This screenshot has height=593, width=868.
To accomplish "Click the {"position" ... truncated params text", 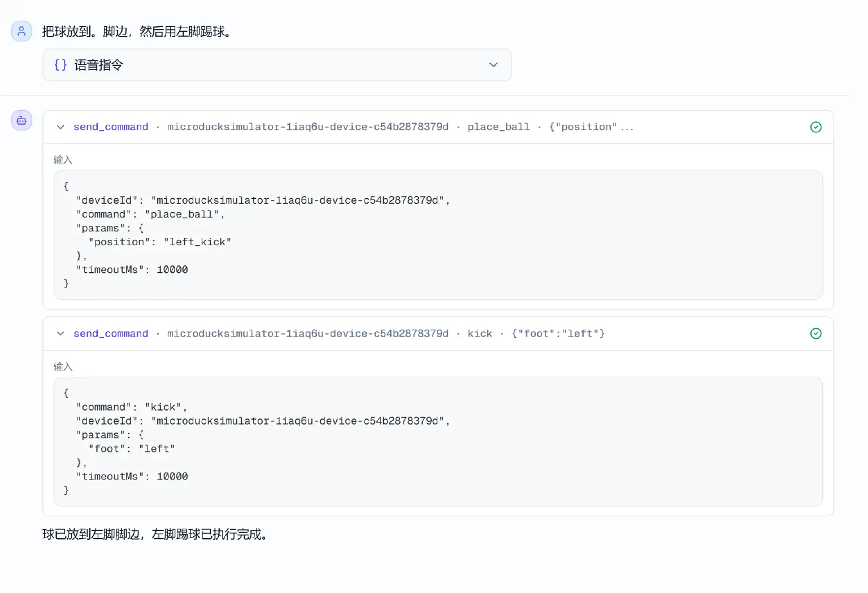I will tap(591, 127).
